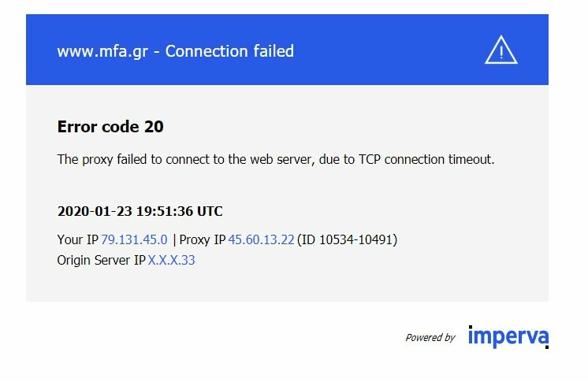The image size is (588, 382).
Task: Click the ID 10534-10491 text
Action: (347, 239)
